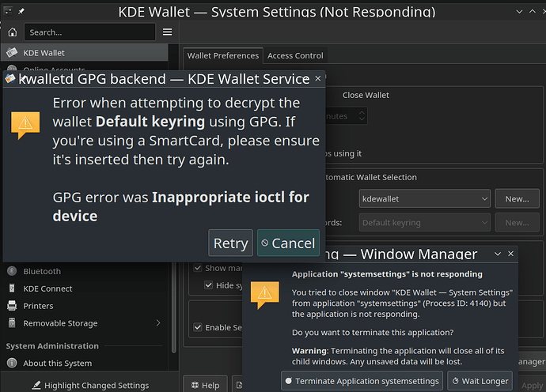Click Highlight Changed Settings button

(90, 385)
